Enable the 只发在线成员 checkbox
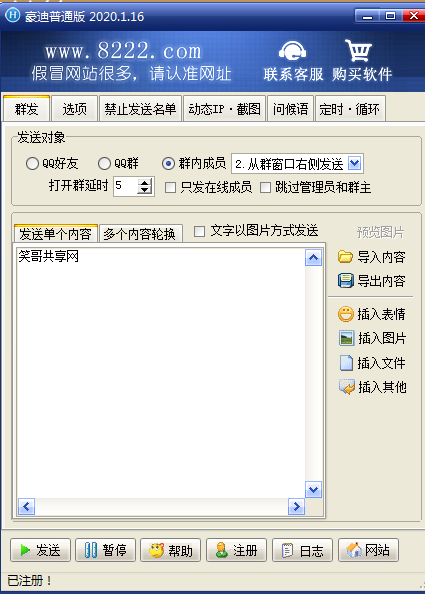Screen dimensions: 425x594 tap(170, 188)
